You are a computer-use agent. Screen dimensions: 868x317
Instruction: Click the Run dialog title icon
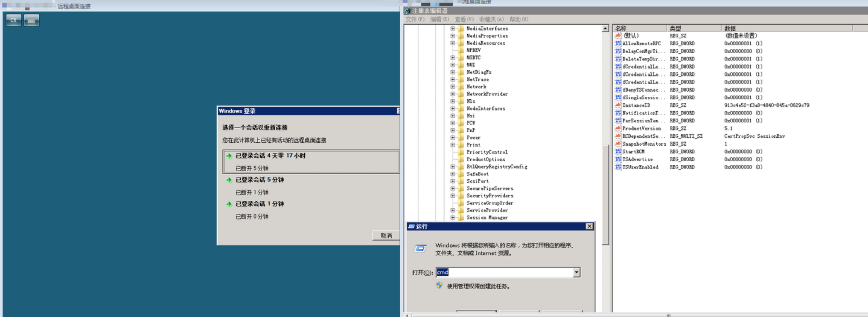point(411,227)
